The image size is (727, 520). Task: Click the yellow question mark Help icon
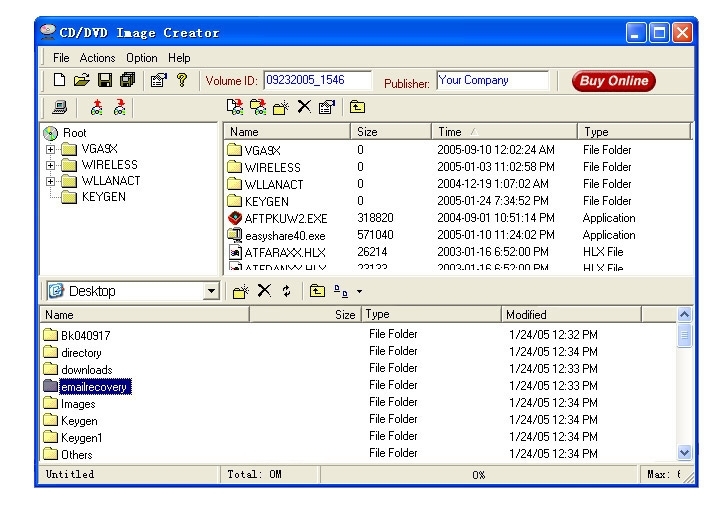point(182,80)
